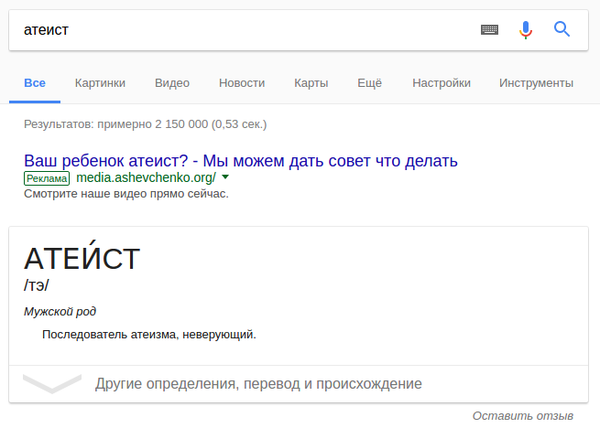
Task: Click the results count text Результатов: примерно 2 150 000
Action: click(145, 124)
